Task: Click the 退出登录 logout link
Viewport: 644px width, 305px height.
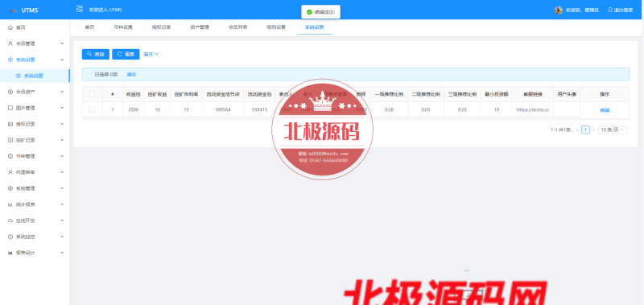Action: pos(620,10)
